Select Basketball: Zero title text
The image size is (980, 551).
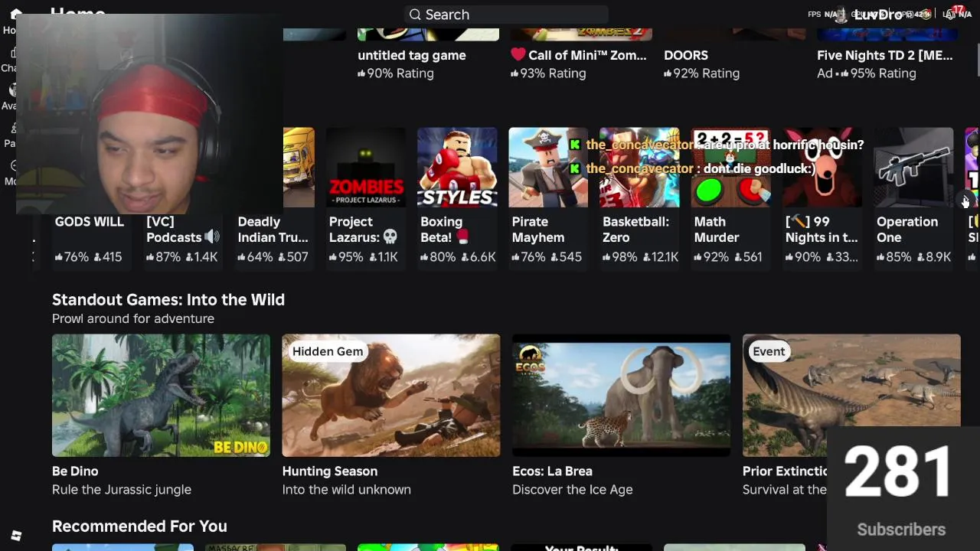(x=635, y=230)
